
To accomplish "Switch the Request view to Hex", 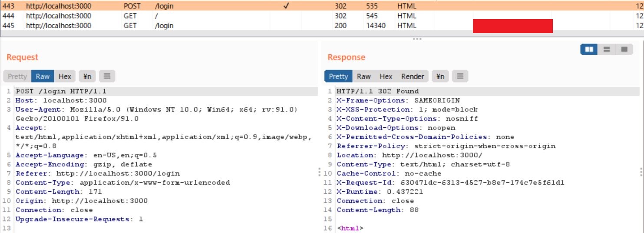I will (65, 77).
